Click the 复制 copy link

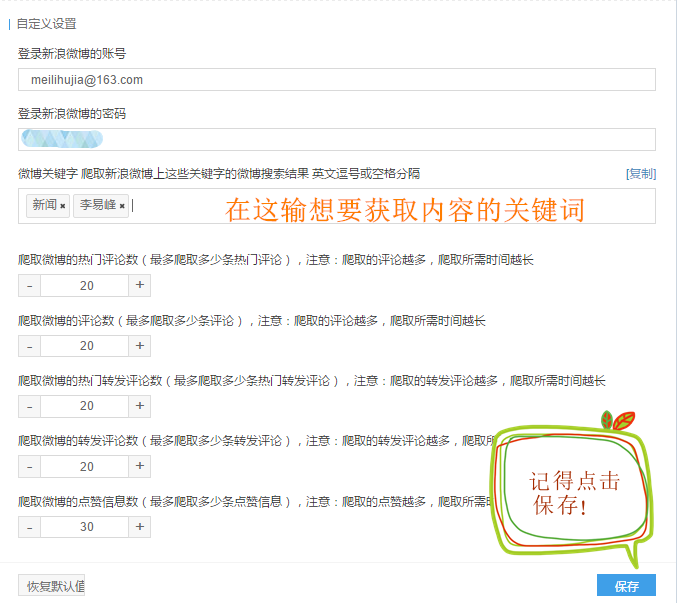pyautogui.click(x=640, y=173)
